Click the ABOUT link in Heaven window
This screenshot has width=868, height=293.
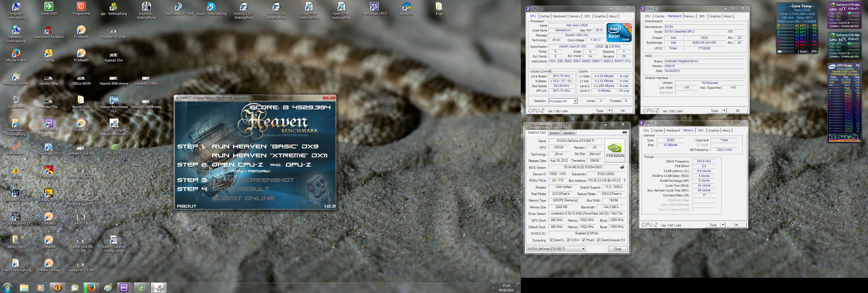point(187,206)
